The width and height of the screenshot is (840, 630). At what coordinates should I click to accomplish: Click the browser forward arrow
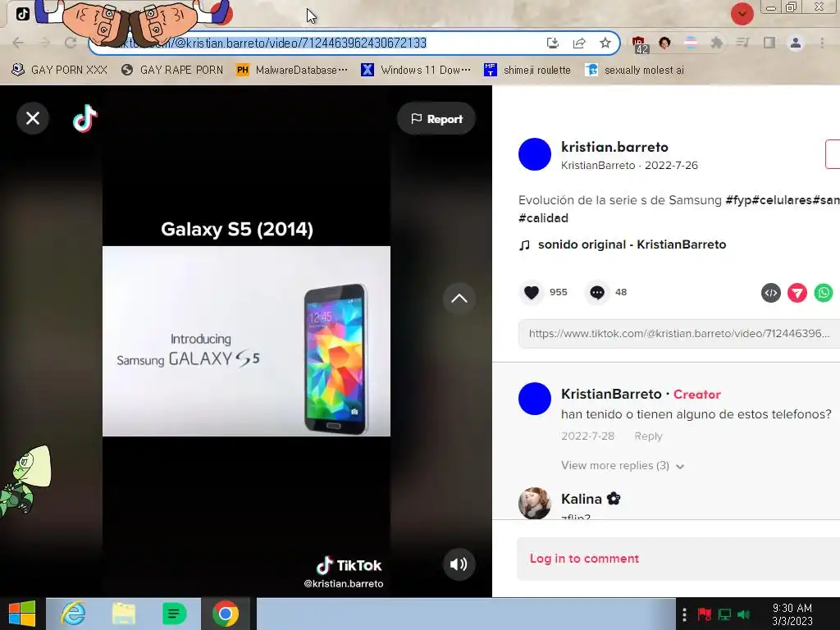(44, 43)
